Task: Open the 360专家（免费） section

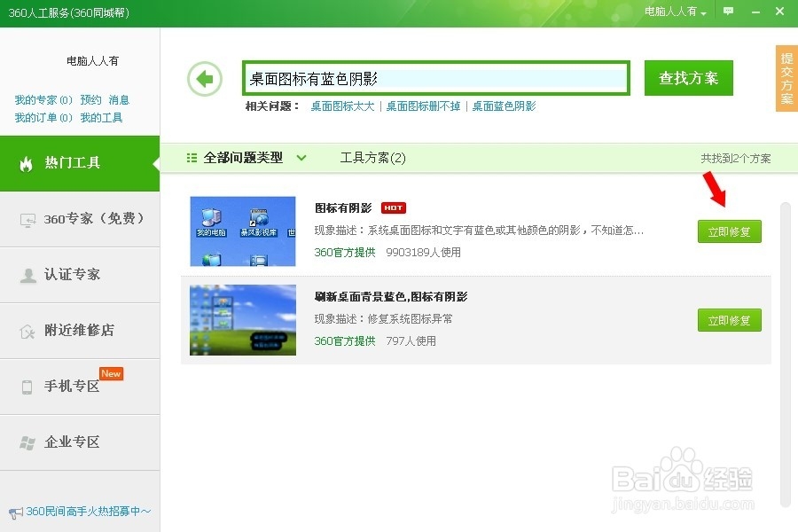Action: [x=80, y=219]
